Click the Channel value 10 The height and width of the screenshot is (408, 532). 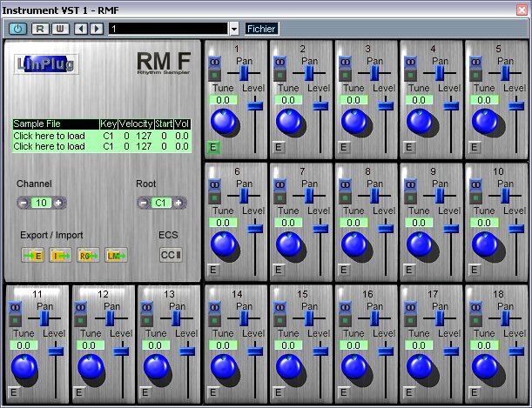click(x=41, y=203)
